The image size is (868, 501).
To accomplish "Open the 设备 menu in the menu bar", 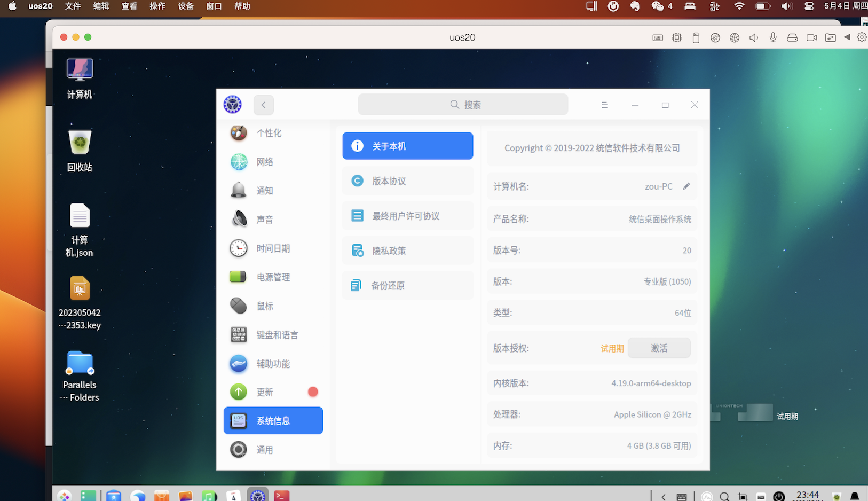I will 186,6.
